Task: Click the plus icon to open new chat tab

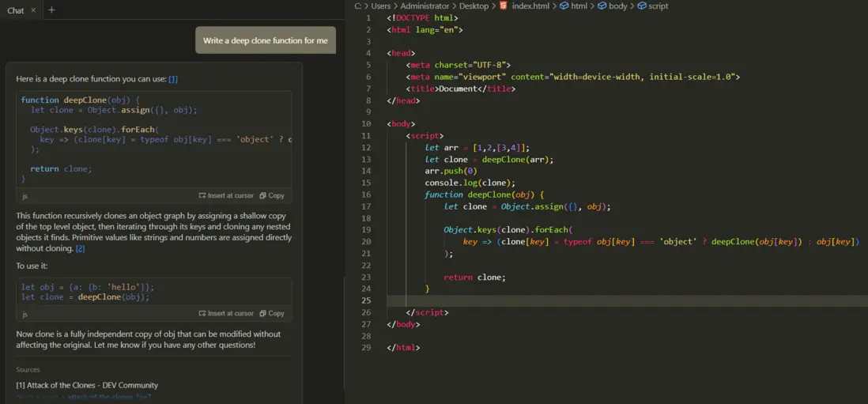Action: [x=51, y=10]
